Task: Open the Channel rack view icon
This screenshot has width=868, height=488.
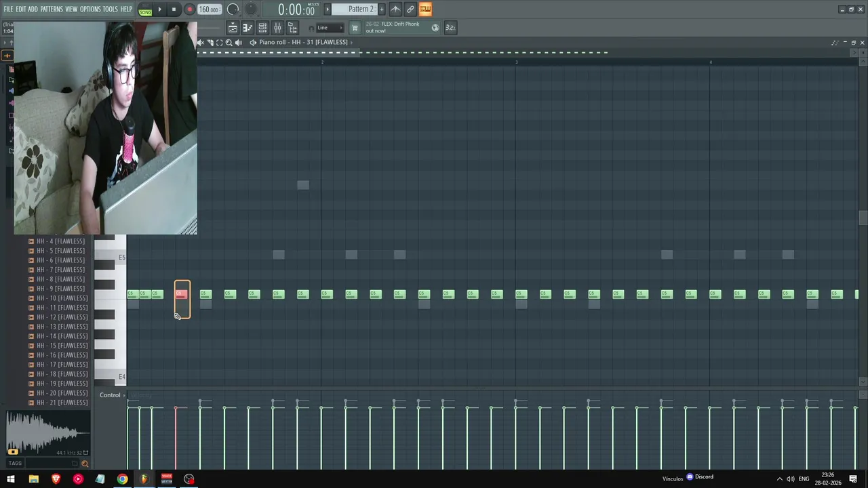Action: coord(262,28)
